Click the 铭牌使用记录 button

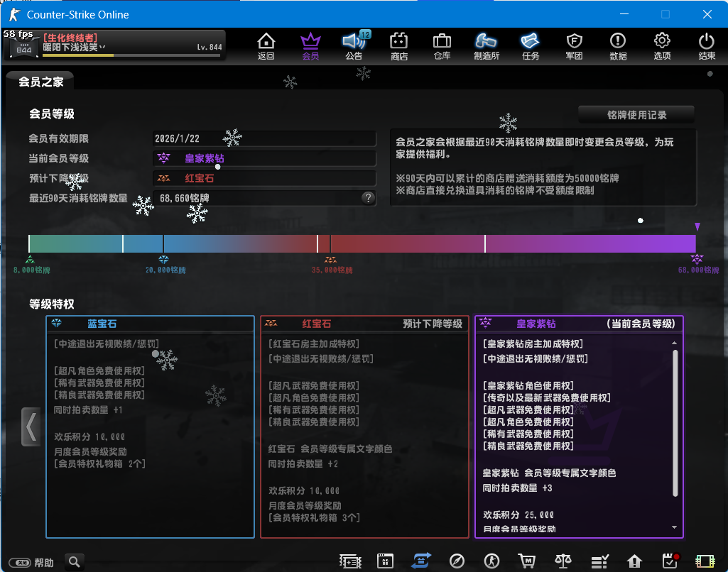pos(636,114)
